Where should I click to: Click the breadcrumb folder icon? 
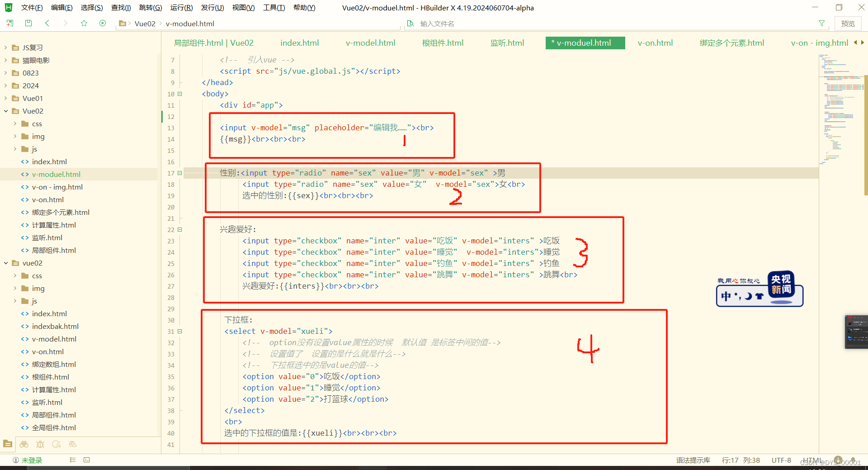point(122,24)
